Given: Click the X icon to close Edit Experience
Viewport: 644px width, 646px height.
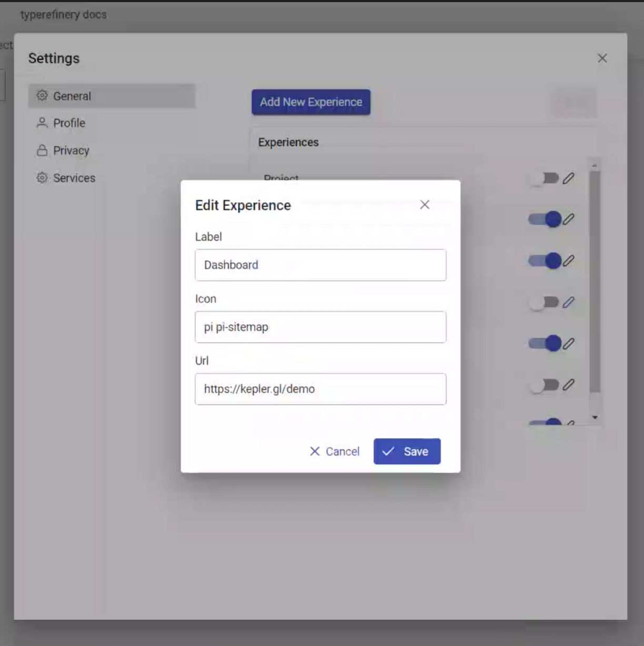Looking at the screenshot, I should [x=425, y=204].
